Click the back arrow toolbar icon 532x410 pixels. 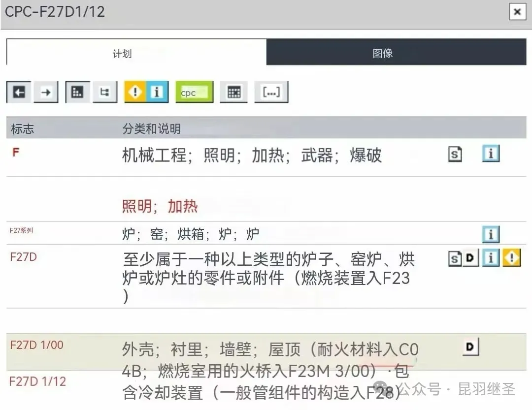[19, 92]
